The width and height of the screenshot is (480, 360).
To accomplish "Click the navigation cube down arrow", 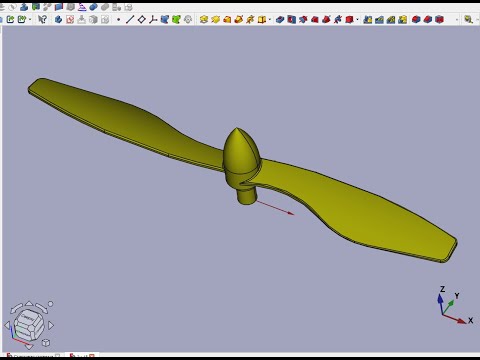I will [29, 347].
